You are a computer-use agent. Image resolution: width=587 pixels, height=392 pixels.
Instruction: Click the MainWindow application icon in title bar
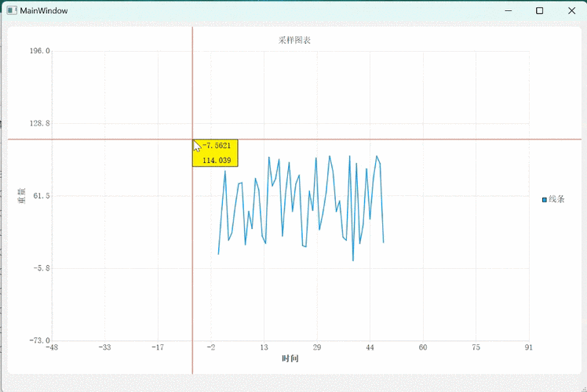point(11,11)
